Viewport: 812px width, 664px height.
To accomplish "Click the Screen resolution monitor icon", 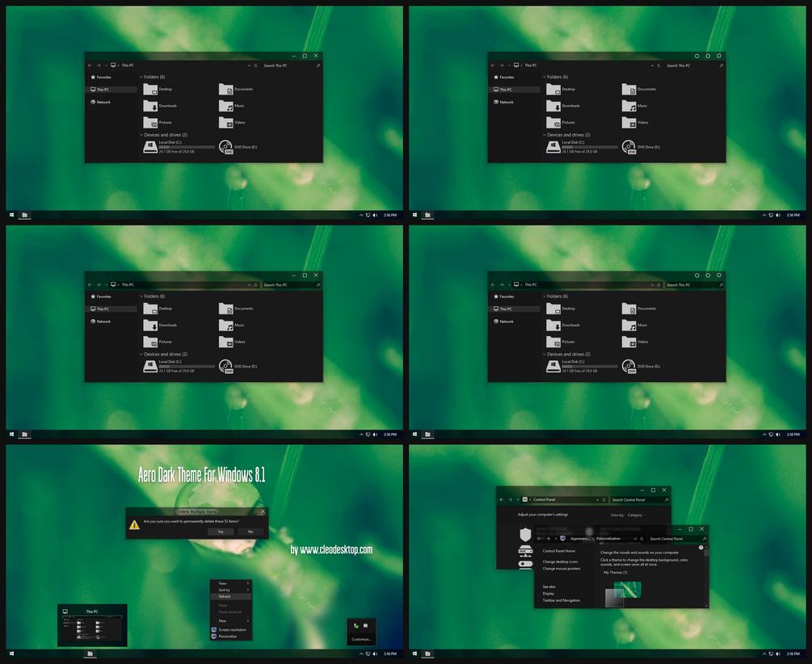I will tap(214, 630).
